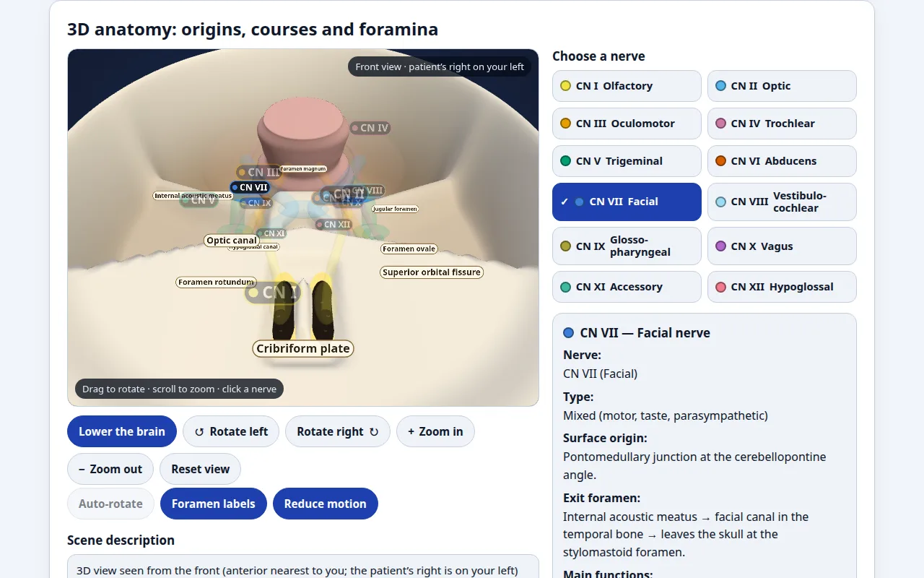Image resolution: width=924 pixels, height=578 pixels.
Task: Select CN IV Trochlear from the nerve list
Action: click(x=782, y=124)
